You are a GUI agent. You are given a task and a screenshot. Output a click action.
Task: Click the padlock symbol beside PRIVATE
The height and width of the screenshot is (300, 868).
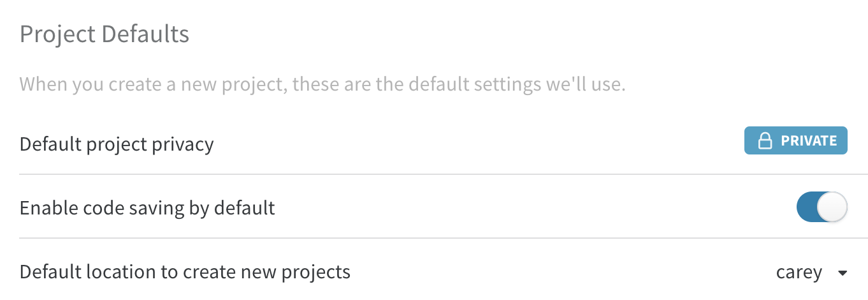coord(764,141)
